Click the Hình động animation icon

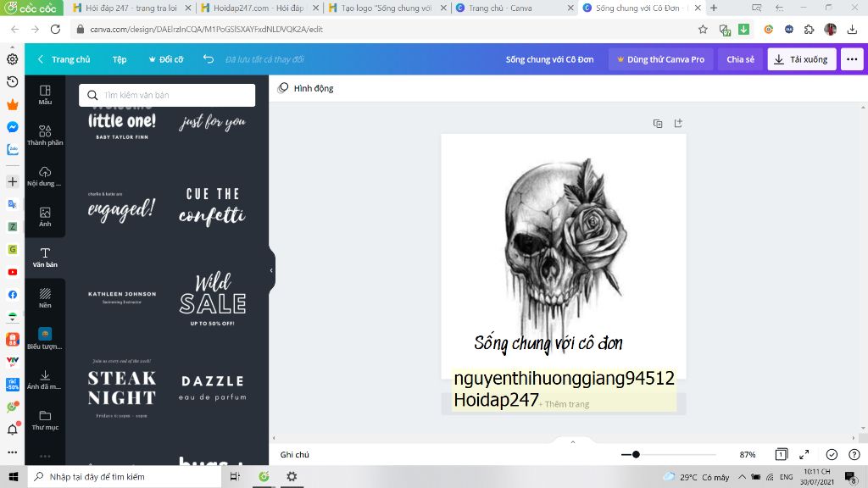283,88
